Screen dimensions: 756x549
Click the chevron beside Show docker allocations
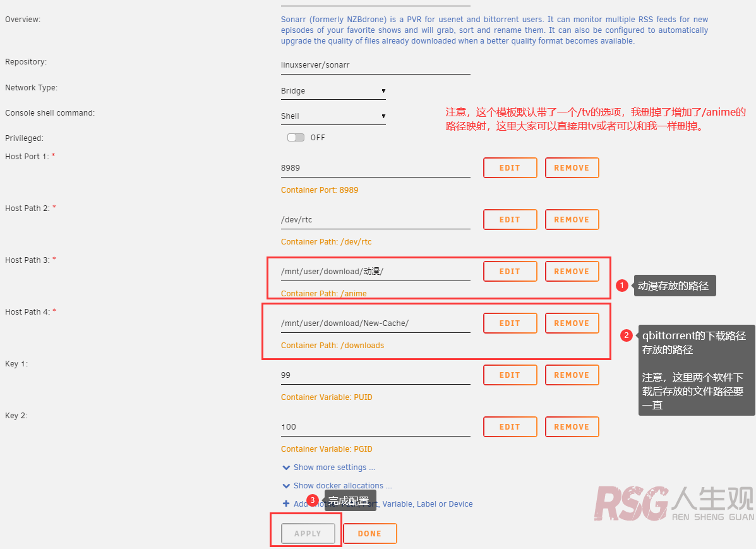click(x=286, y=486)
